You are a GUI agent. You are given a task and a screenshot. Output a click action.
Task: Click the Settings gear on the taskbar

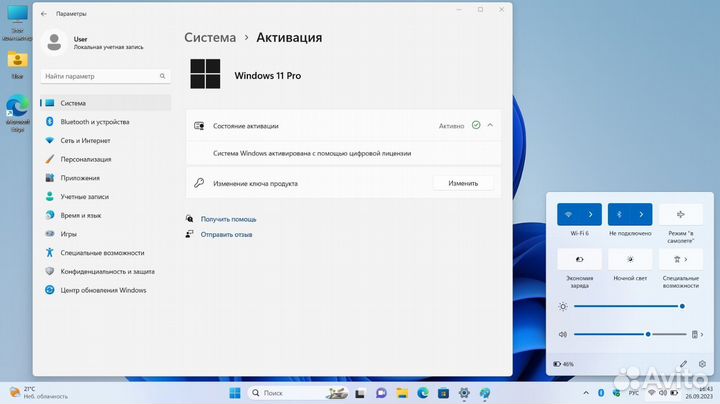pos(464,393)
